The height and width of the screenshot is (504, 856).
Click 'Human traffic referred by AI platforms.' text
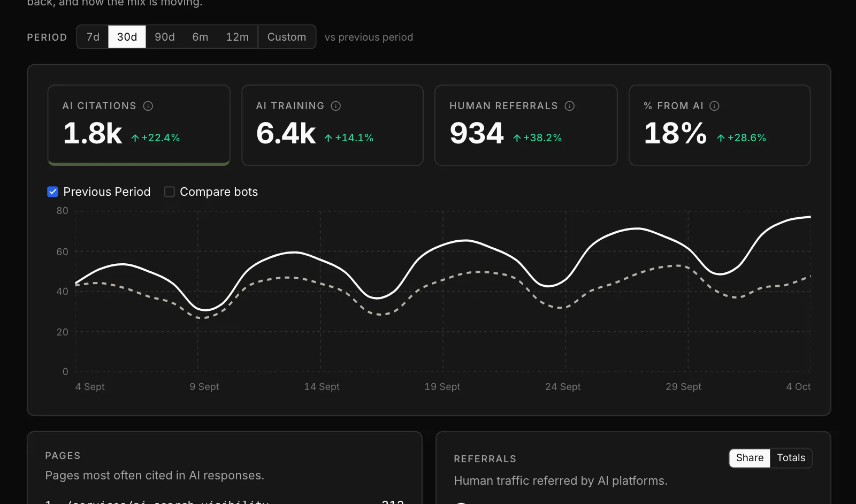561,481
